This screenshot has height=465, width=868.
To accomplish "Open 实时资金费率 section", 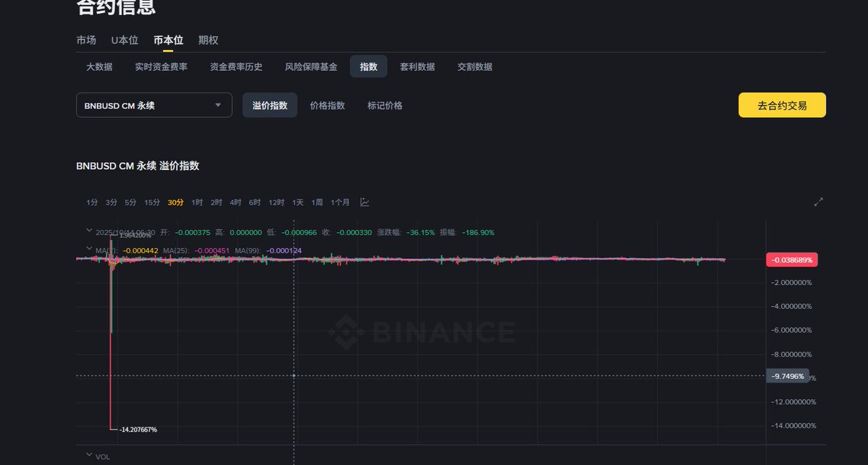I will pos(161,67).
